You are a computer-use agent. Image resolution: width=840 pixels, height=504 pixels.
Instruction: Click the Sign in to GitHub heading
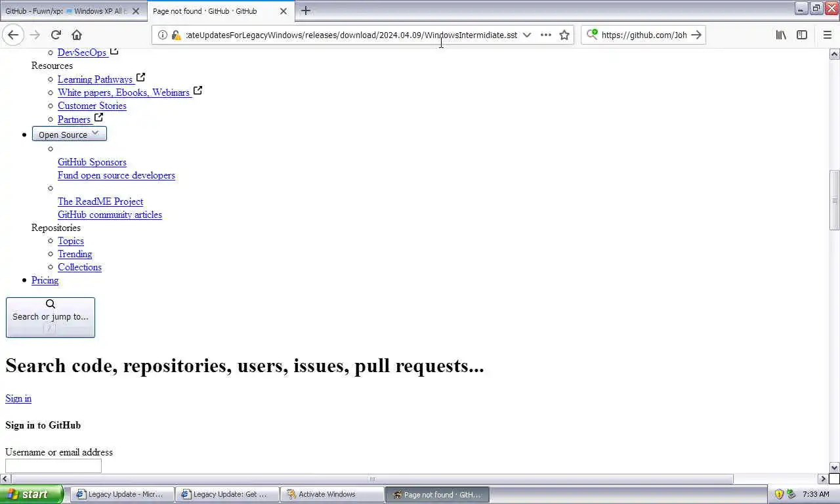coord(43,425)
